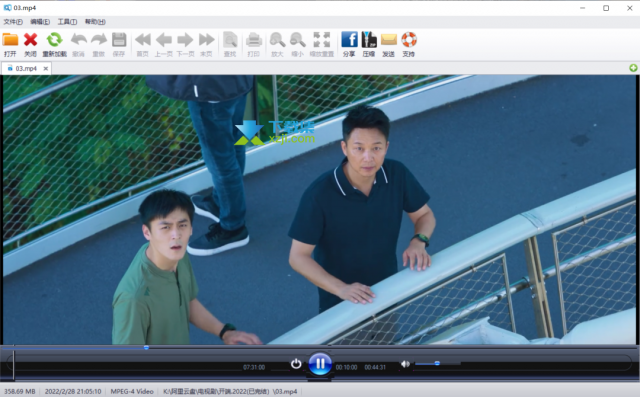Screen dimensions: 640x397
Task: Click the 缩小 (Zoom out) magnifier icon
Action: [298, 40]
